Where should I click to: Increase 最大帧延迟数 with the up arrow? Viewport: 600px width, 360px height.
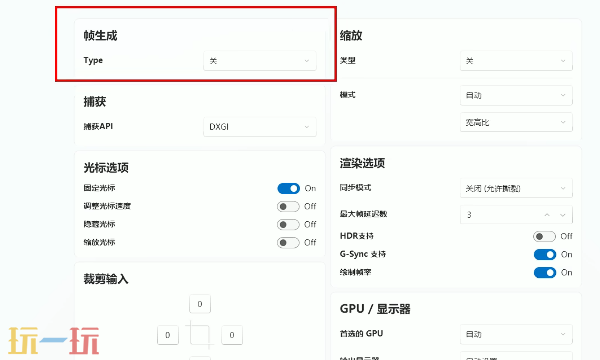[547, 215]
